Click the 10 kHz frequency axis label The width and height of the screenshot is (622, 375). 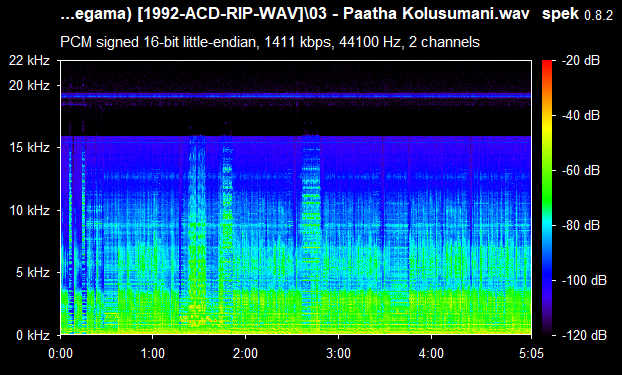click(29, 210)
